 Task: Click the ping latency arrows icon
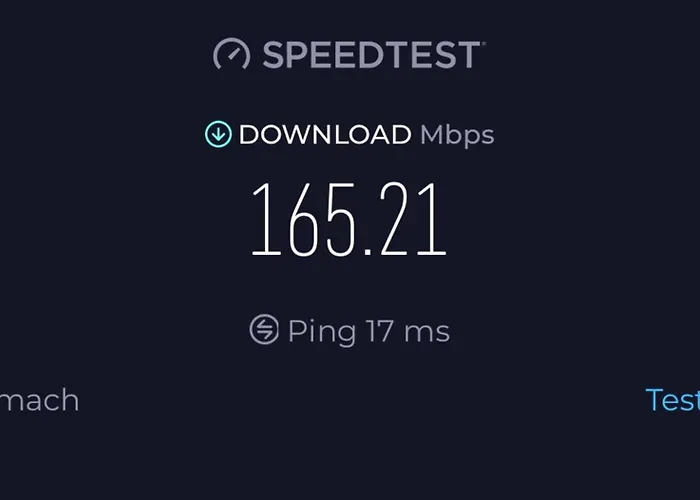[264, 329]
